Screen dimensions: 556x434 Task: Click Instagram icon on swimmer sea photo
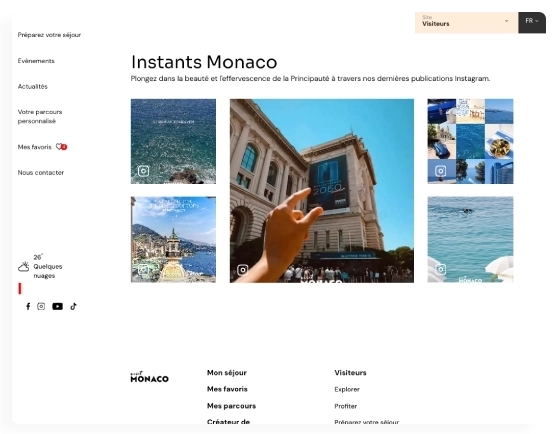pyautogui.click(x=441, y=269)
